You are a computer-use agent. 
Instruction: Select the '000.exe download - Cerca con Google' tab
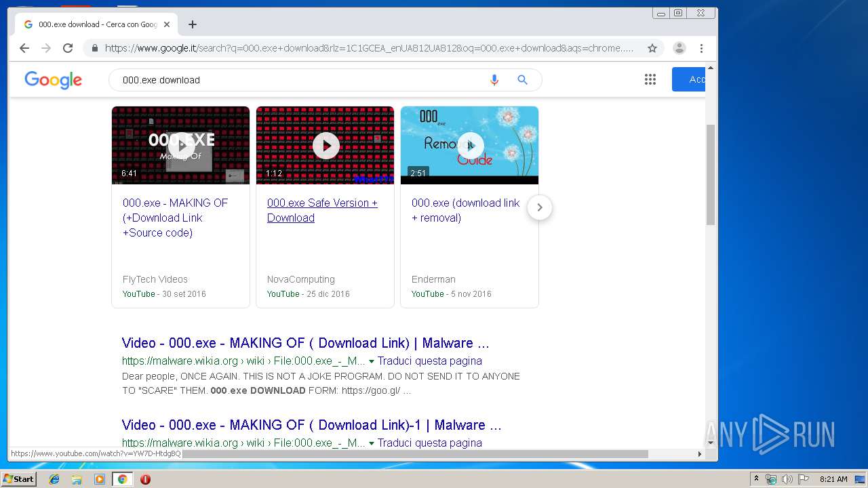coord(95,24)
